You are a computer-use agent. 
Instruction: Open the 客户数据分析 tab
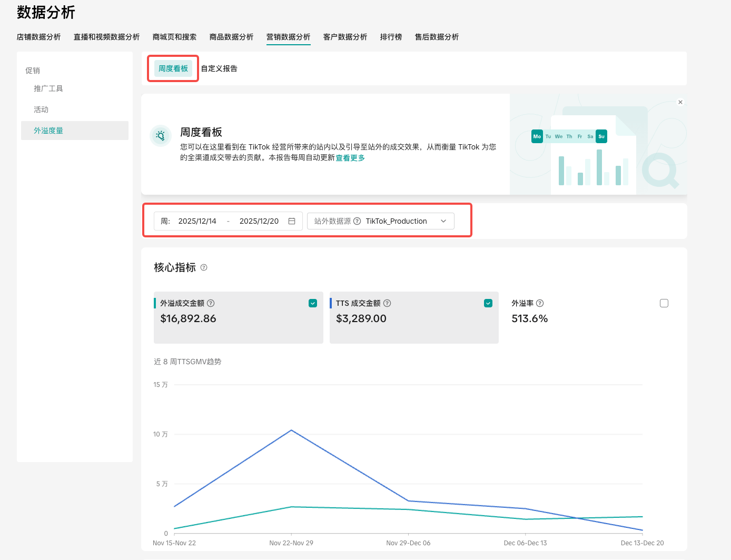pos(345,37)
